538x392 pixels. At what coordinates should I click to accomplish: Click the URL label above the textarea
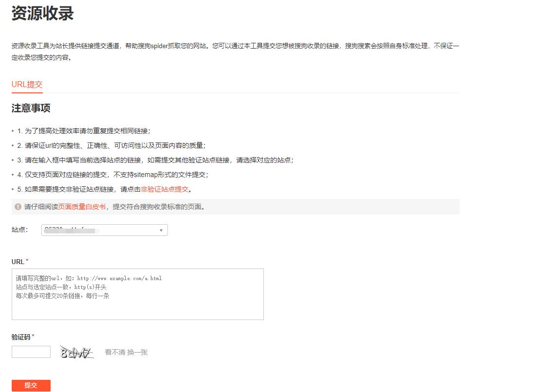pos(17,261)
